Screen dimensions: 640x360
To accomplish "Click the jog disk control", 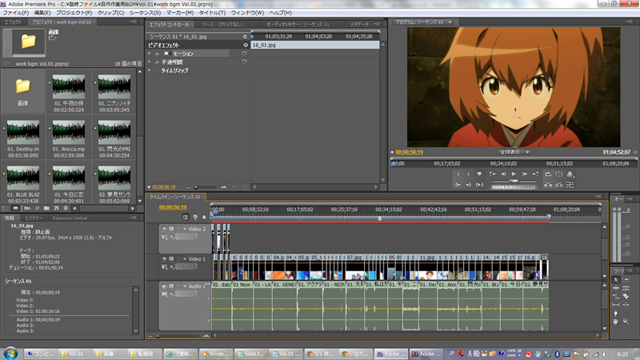I will coord(514,187).
